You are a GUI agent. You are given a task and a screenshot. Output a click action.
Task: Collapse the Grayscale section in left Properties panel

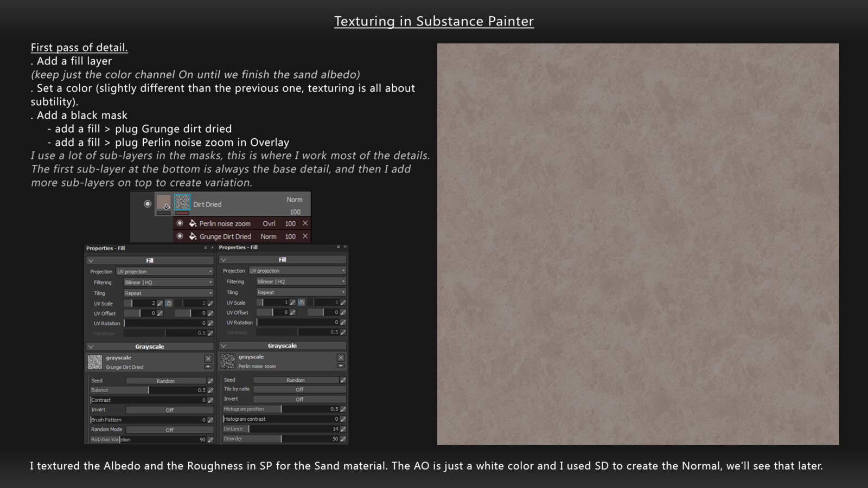pyautogui.click(x=91, y=346)
